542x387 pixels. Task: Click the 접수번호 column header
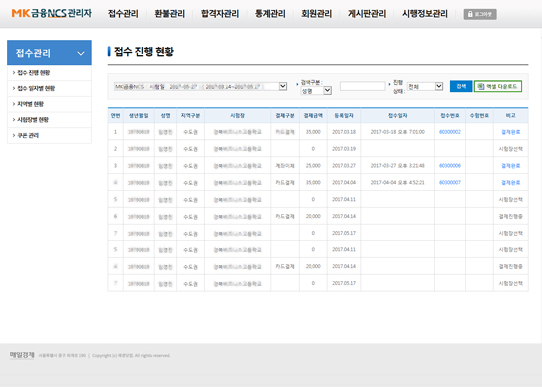pyautogui.click(x=450, y=115)
